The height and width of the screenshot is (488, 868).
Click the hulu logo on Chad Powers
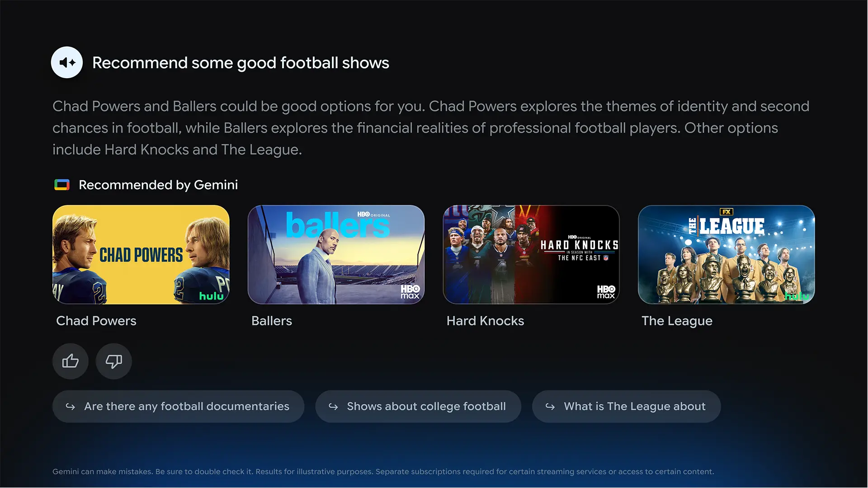point(211,296)
